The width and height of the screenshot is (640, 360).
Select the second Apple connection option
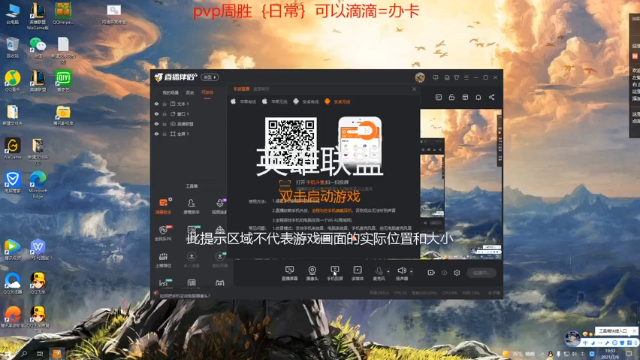tap(275, 102)
